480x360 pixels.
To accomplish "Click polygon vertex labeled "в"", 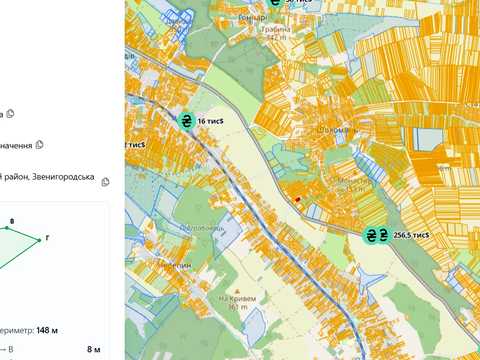I will click(x=6, y=228).
